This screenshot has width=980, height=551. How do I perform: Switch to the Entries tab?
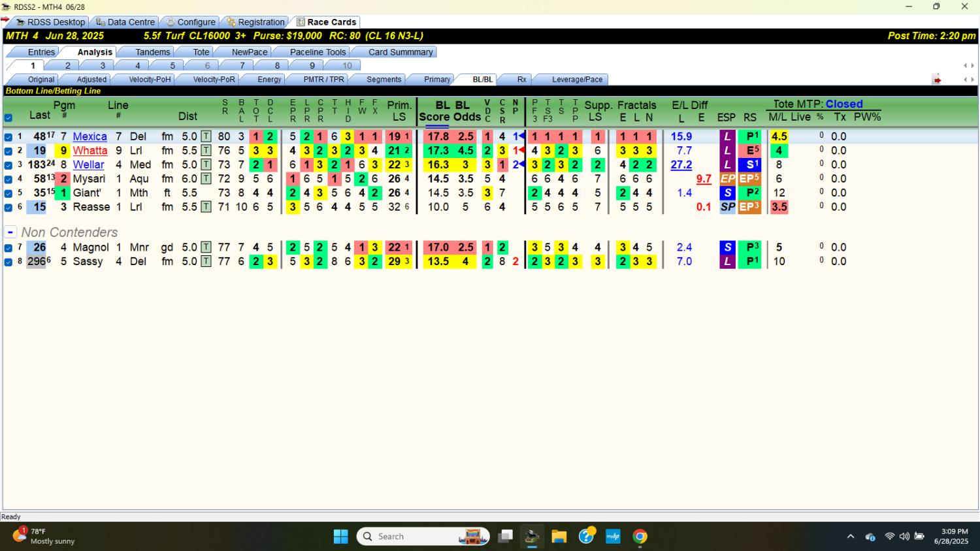[x=41, y=52]
